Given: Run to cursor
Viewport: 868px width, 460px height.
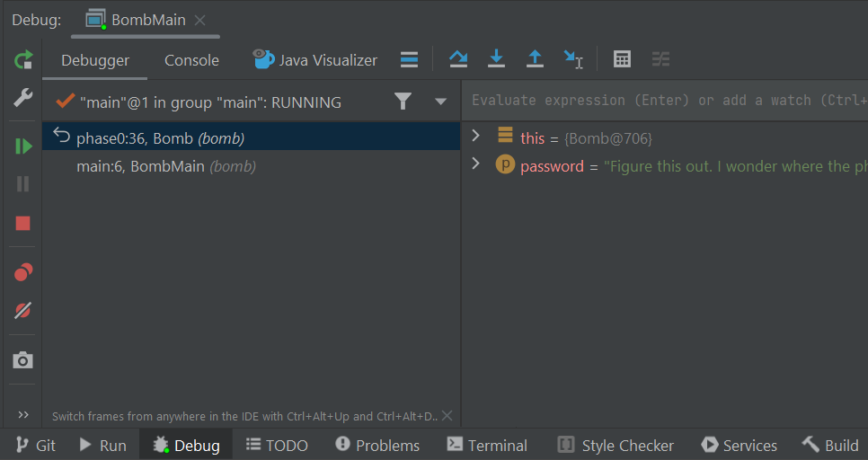Looking at the screenshot, I should 573,59.
